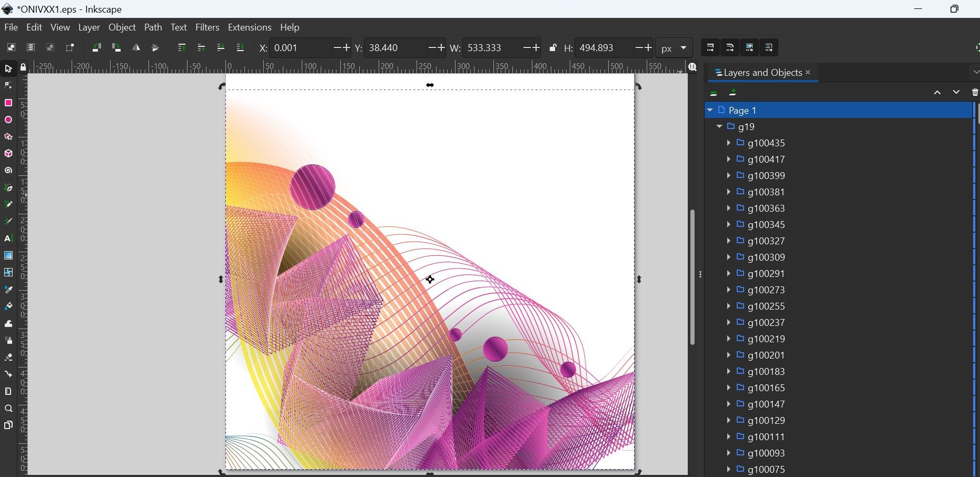Open the Filters menu

[207, 27]
